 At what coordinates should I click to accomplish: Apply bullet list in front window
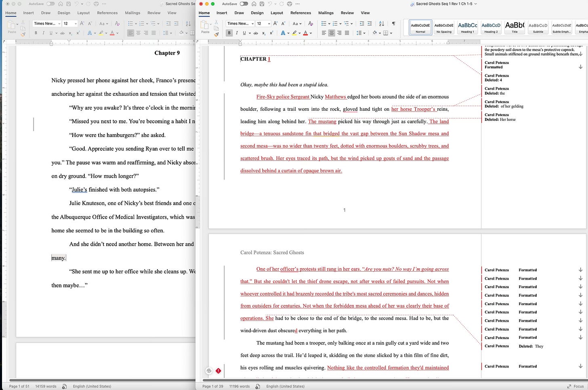[323, 23]
